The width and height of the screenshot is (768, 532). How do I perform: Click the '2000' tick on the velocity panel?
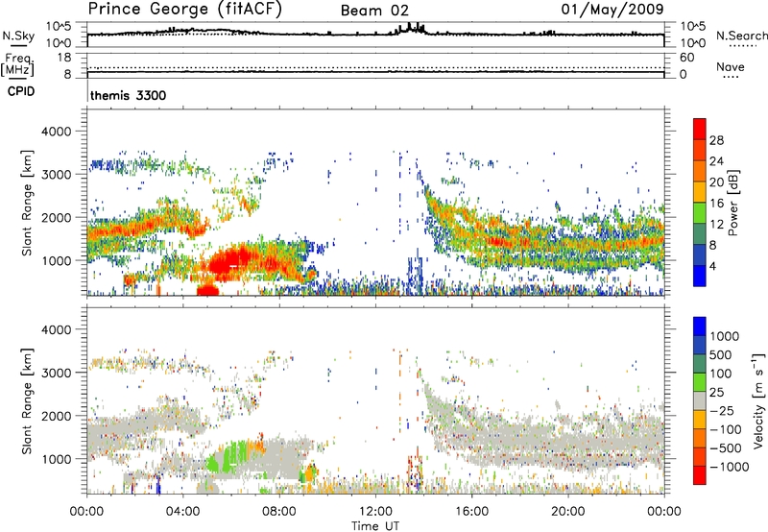pyautogui.click(x=56, y=416)
